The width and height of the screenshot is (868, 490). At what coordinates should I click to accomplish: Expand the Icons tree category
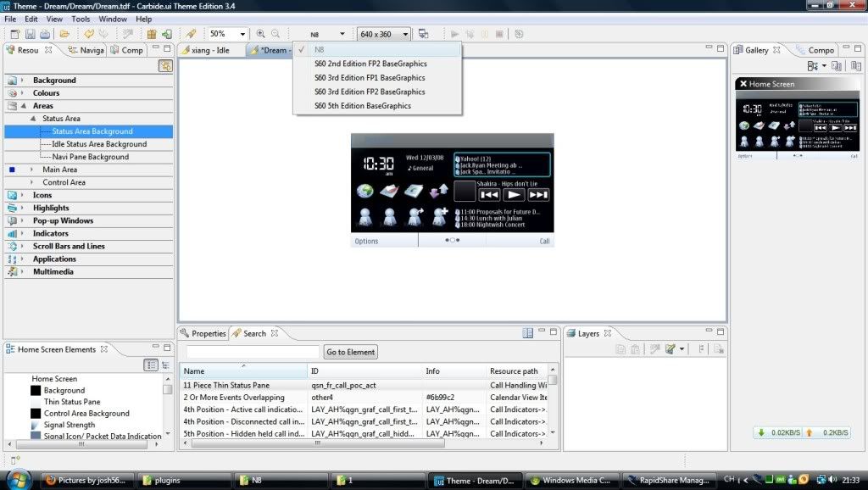pyautogui.click(x=23, y=195)
